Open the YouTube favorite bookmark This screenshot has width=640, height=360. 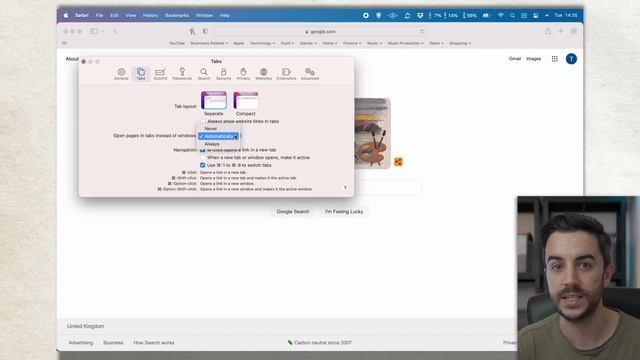[177, 43]
